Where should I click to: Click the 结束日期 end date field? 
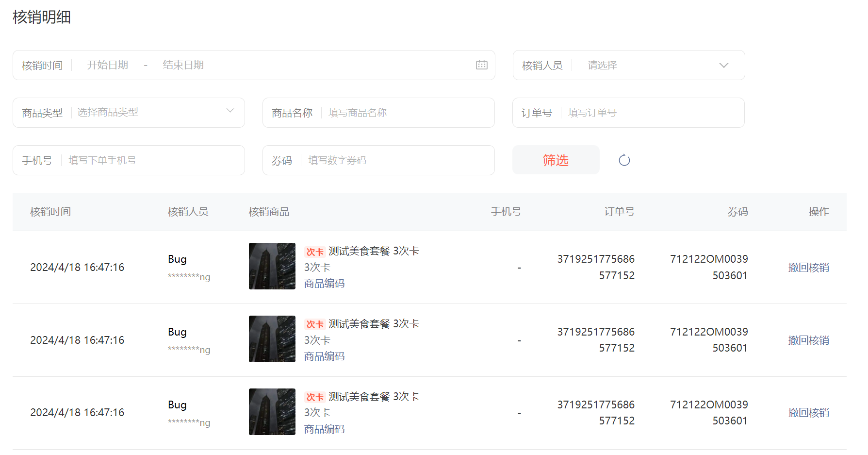183,65
